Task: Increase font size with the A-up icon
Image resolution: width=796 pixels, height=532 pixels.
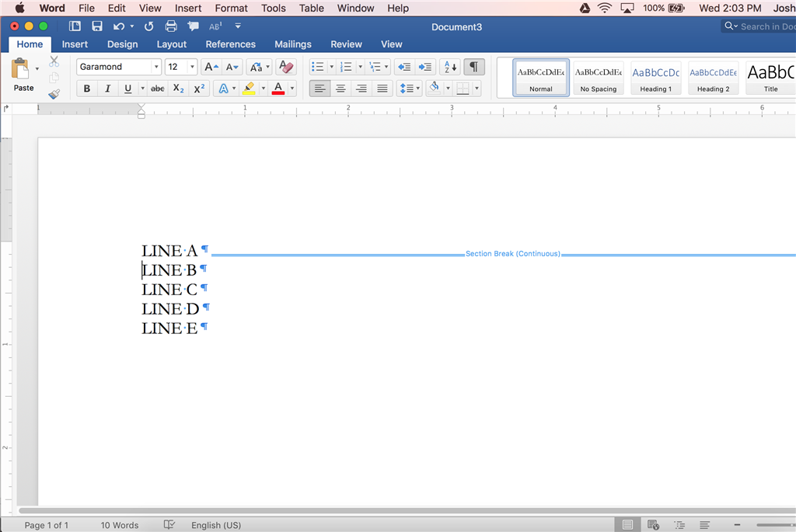Action: (211, 67)
